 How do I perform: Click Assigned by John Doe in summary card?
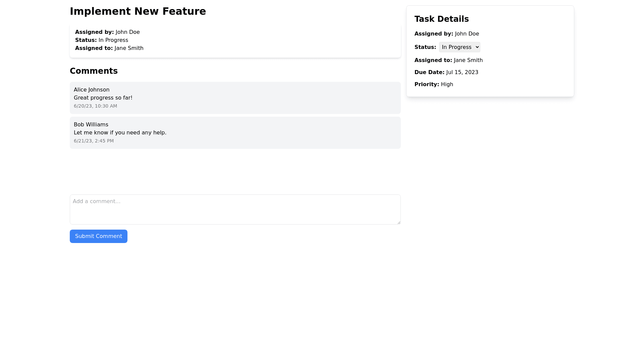pyautogui.click(x=107, y=32)
